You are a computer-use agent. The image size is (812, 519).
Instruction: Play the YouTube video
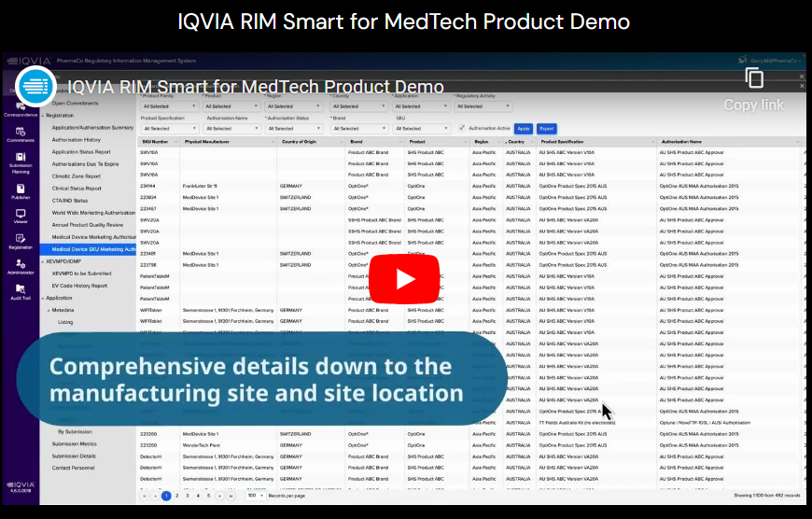coord(405,279)
